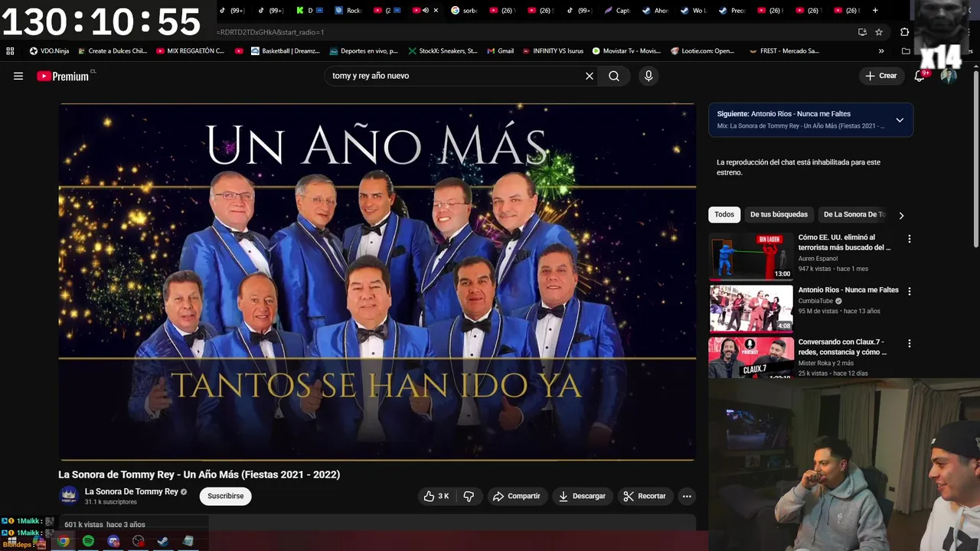Open the VDO.Ninja bookmark
This screenshot has width=980, height=551.
point(49,51)
